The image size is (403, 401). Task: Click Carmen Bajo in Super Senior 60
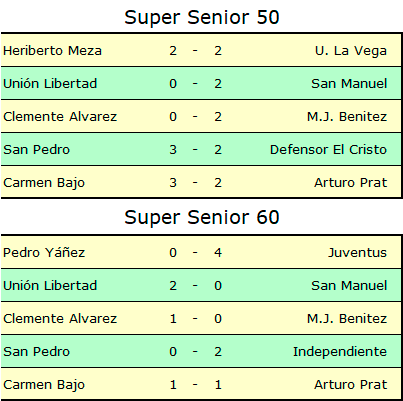tap(44, 385)
